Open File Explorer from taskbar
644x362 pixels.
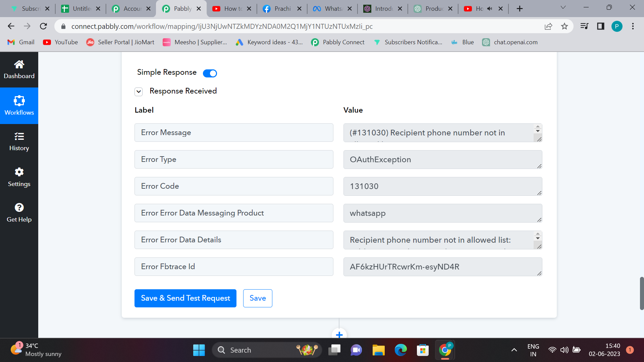click(x=378, y=350)
